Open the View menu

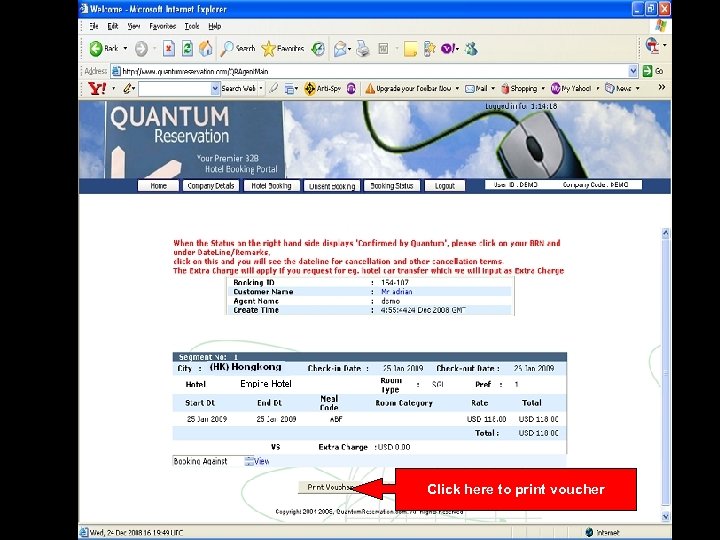[x=134, y=26]
